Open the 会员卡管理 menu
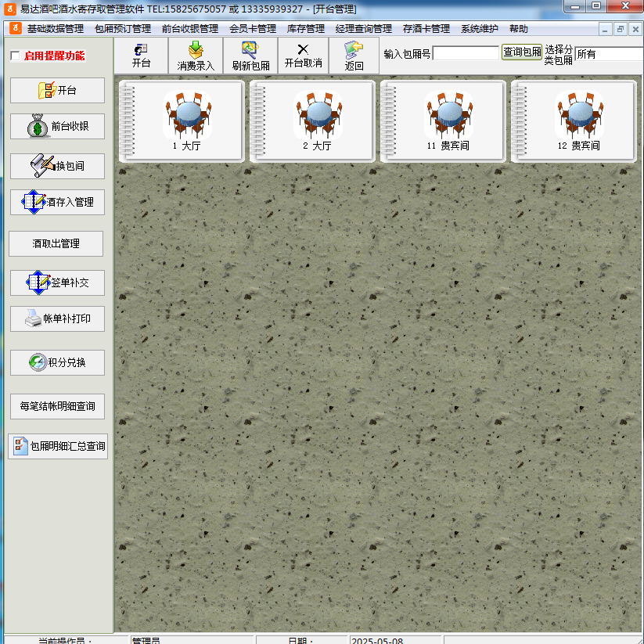The width and height of the screenshot is (644, 644). (253, 29)
